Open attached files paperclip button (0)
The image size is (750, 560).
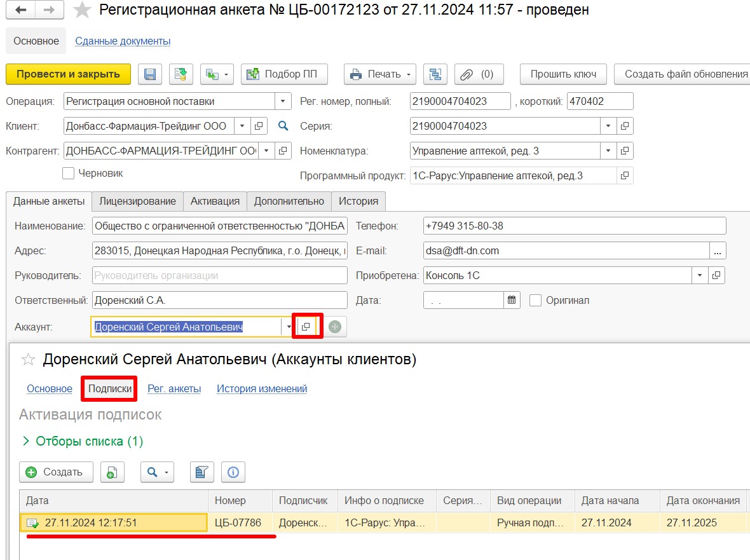[479, 74]
